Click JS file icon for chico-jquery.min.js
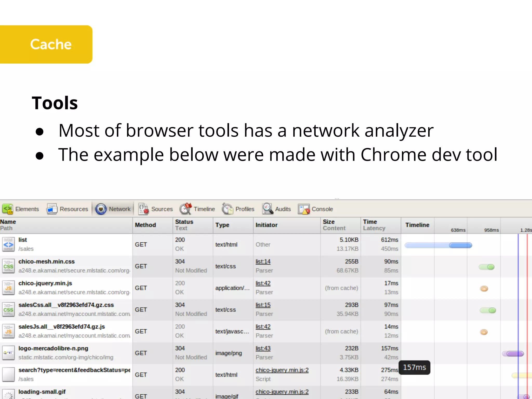Image resolution: width=532 pixels, height=399 pixels. tap(8, 288)
